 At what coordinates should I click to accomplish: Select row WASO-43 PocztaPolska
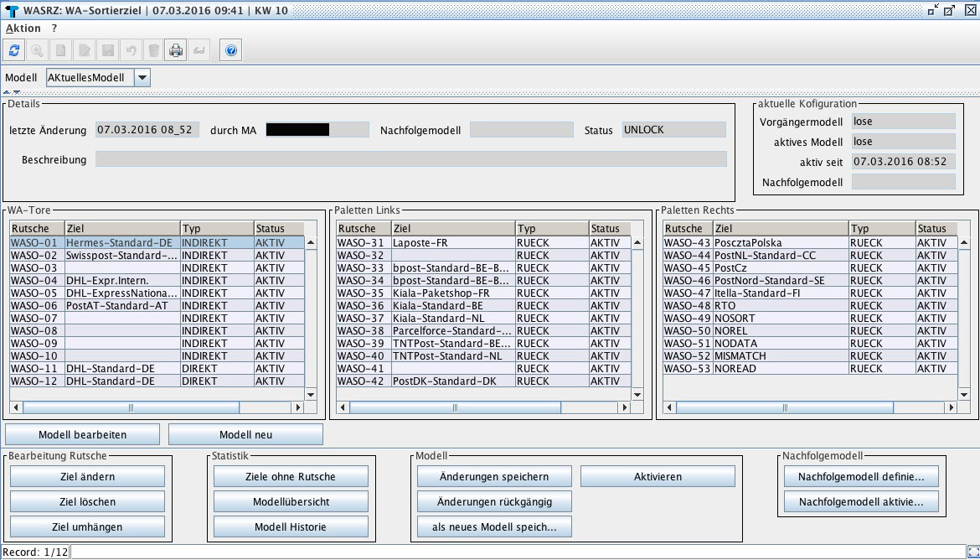tap(811, 243)
